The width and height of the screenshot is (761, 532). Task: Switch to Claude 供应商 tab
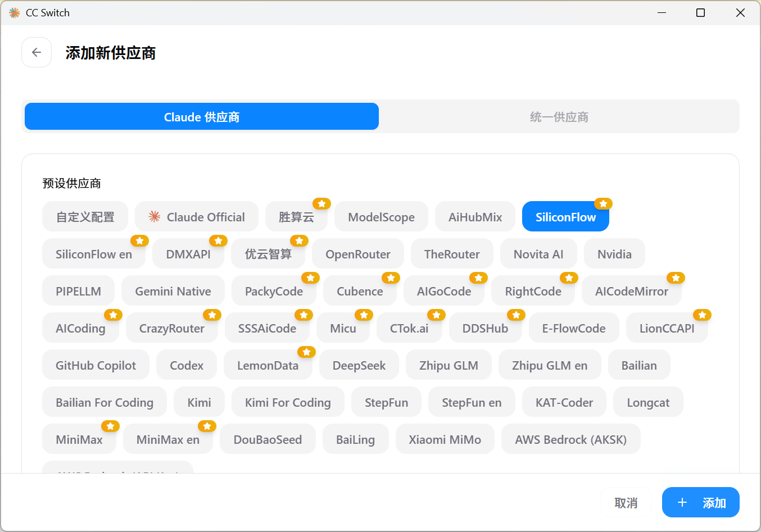pos(202,116)
